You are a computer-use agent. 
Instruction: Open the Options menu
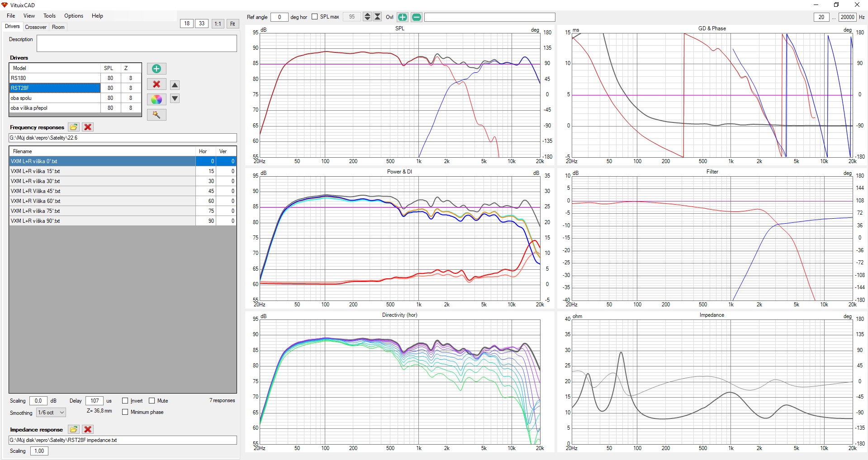(74, 16)
